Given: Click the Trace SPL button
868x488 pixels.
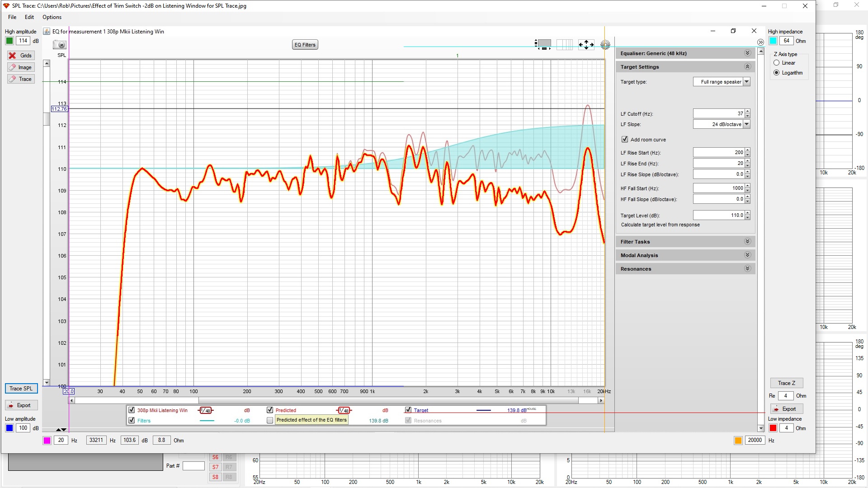Looking at the screenshot, I should 21,389.
